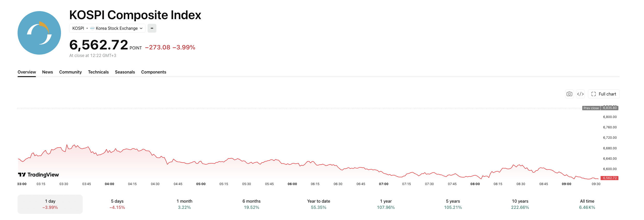Select the Year to date range

[x=319, y=204]
